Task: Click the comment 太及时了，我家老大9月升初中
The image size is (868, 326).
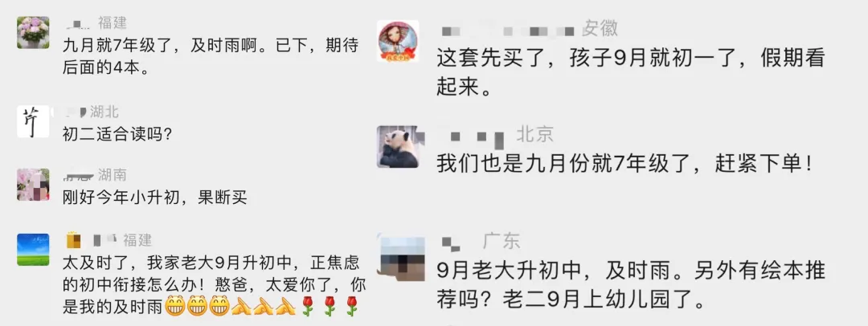Action: pyautogui.click(x=211, y=284)
